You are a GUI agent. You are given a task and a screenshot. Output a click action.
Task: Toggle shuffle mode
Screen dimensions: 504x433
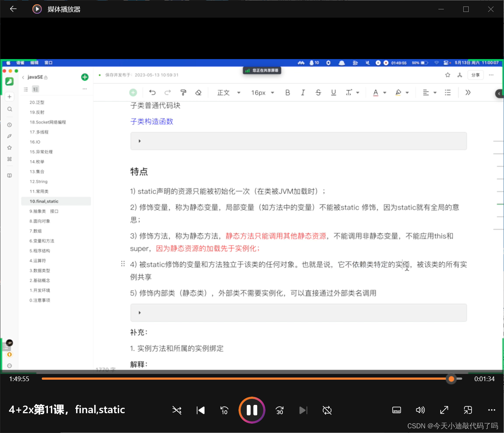coord(177,410)
